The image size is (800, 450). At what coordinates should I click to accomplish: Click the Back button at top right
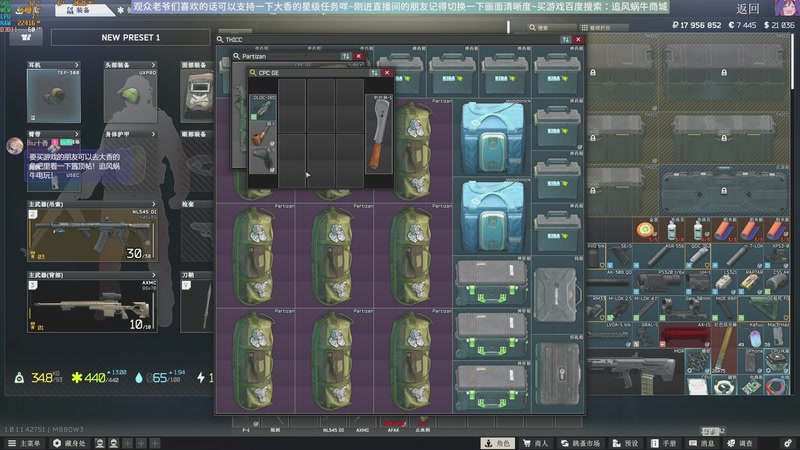[x=748, y=8]
